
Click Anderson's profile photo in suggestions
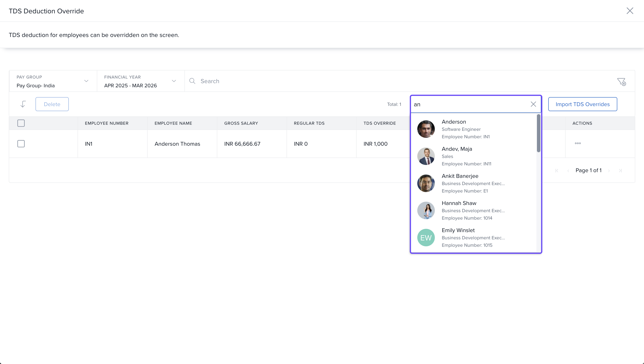pos(426,129)
